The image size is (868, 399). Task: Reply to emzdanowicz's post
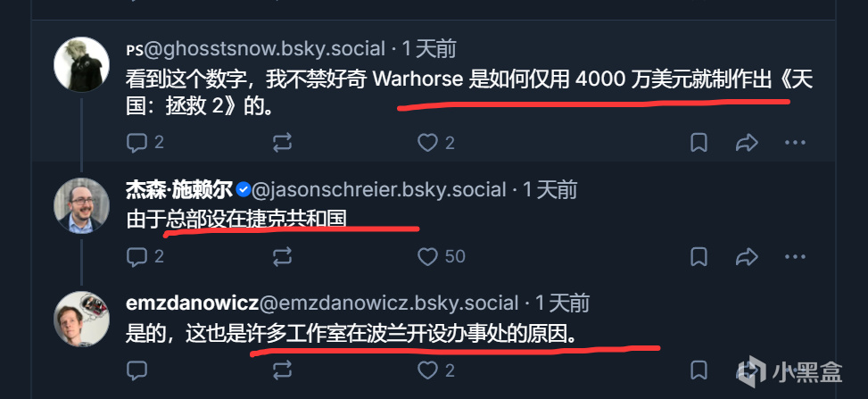[x=136, y=370]
